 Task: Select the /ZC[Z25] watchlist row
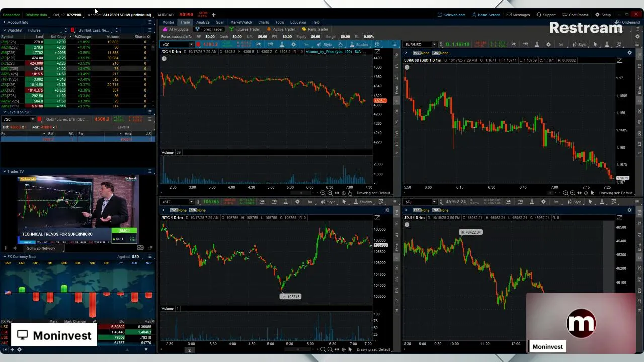(76, 58)
